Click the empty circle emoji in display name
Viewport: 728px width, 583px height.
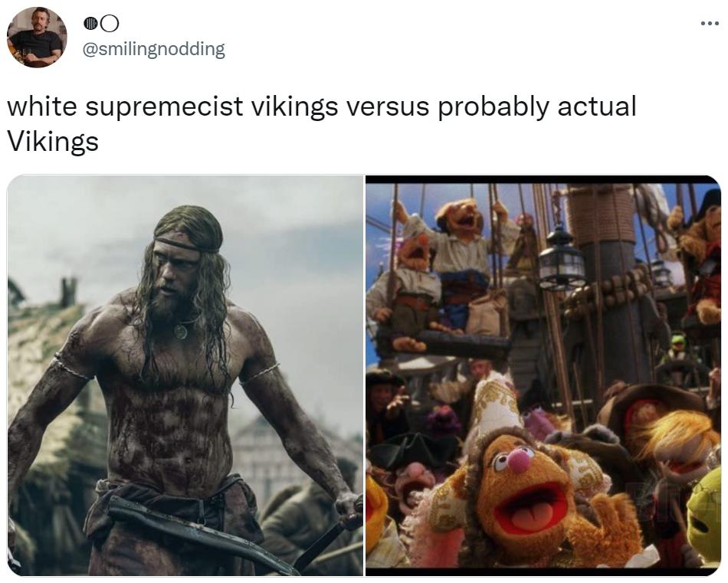coord(110,25)
